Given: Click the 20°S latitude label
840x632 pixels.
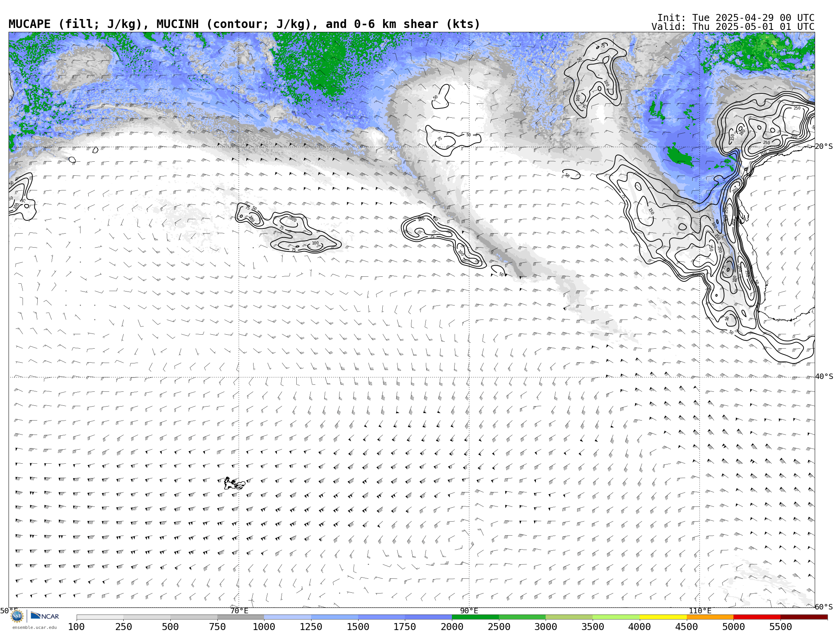Looking at the screenshot, I should tap(824, 147).
